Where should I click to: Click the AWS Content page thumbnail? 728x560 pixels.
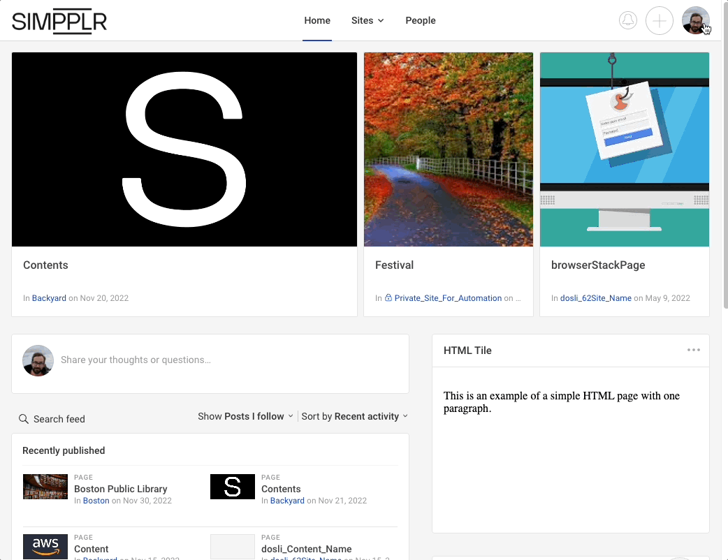pyautogui.click(x=45, y=546)
